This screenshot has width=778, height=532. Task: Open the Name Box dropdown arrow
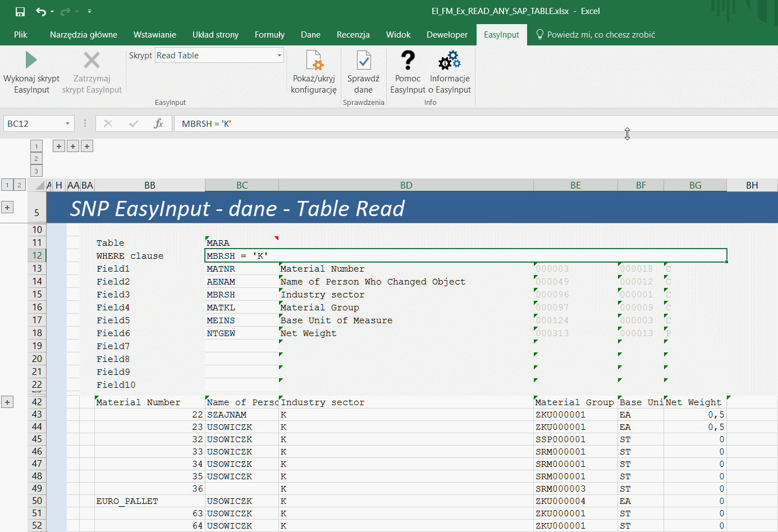coord(67,123)
